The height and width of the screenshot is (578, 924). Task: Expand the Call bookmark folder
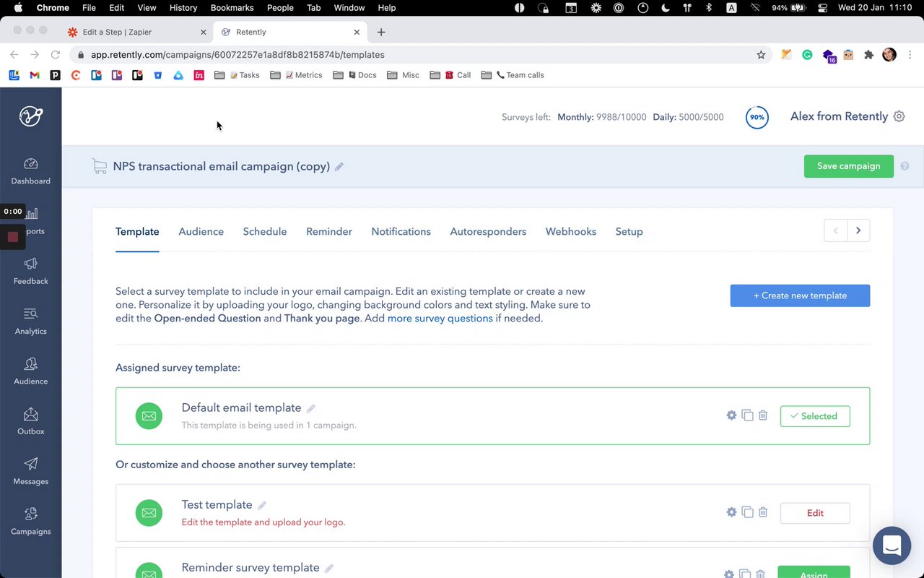(x=450, y=75)
